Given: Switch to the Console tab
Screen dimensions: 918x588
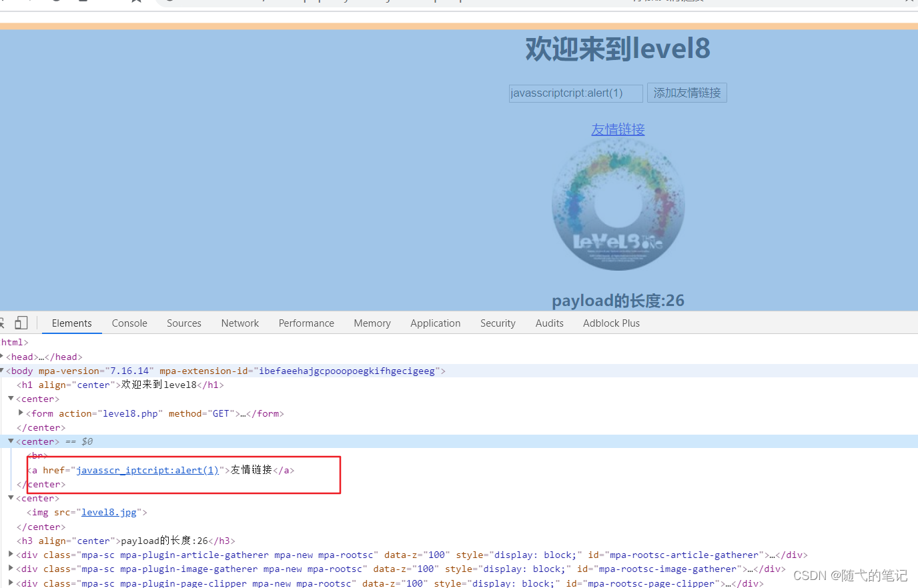Looking at the screenshot, I should (129, 323).
